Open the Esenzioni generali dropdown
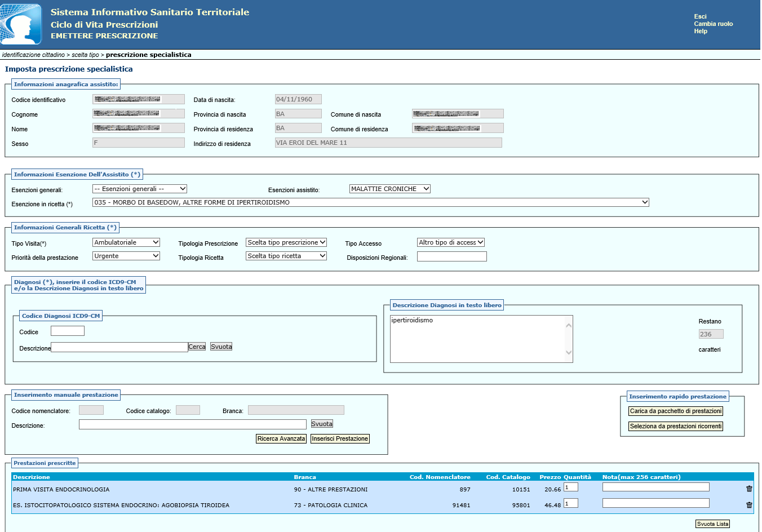The height and width of the screenshot is (532, 762). click(x=140, y=189)
